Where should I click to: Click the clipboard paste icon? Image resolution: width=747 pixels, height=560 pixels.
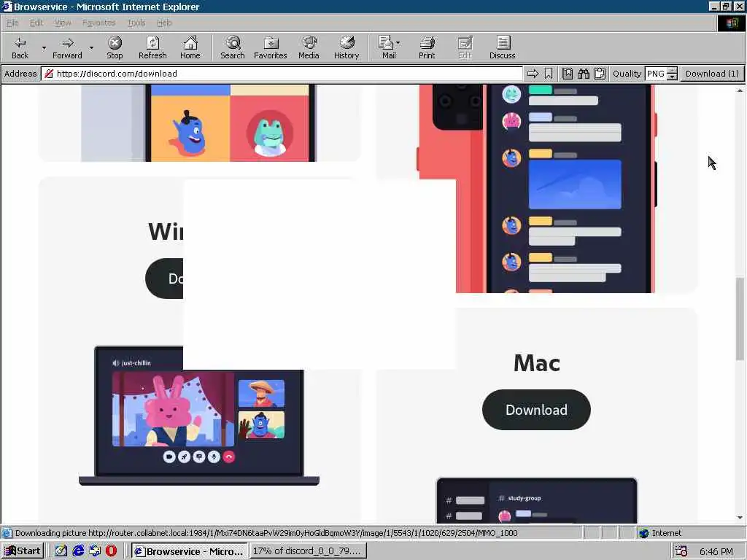(600, 74)
